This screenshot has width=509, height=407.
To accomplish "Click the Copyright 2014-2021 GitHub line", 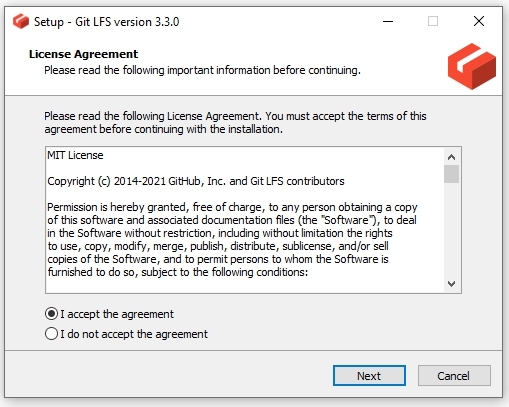I will point(196,181).
